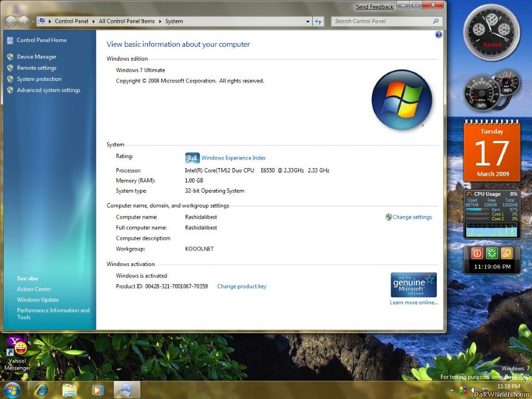Launch Internet Explorer from the taskbar
The width and height of the screenshot is (532, 399).
coord(41,390)
